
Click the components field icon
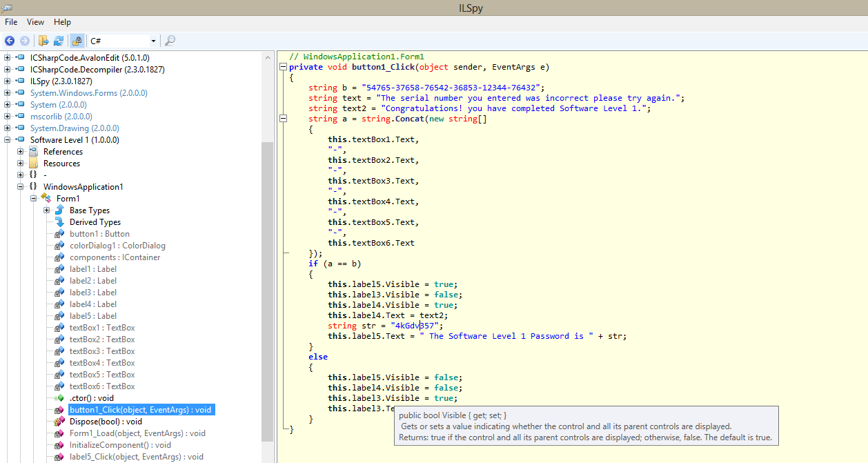59,257
